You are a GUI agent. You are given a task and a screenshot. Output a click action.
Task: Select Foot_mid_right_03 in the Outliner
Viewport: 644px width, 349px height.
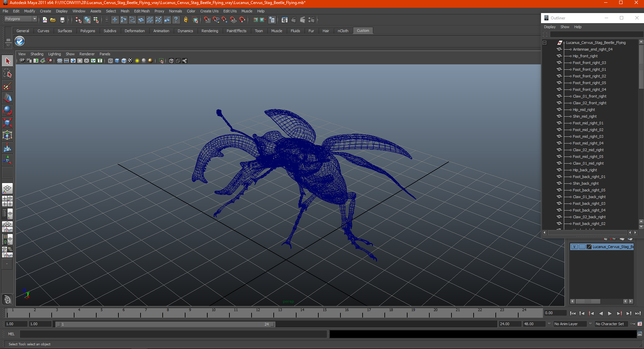[588, 136]
